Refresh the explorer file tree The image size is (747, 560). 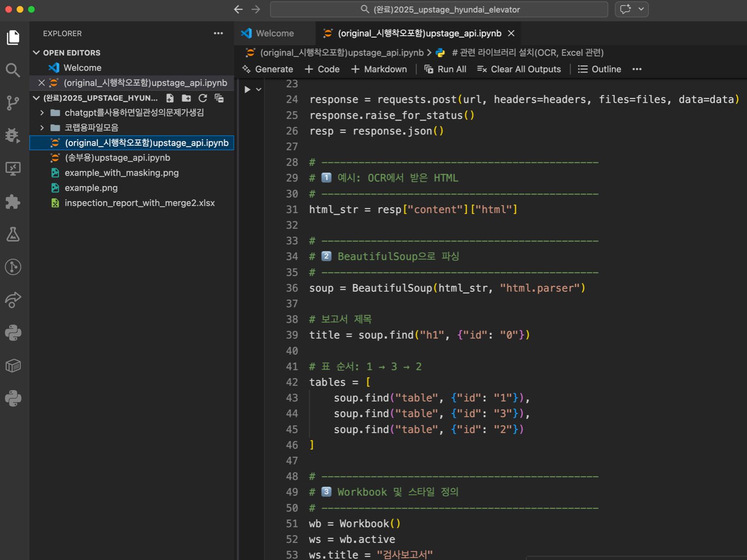(x=202, y=98)
